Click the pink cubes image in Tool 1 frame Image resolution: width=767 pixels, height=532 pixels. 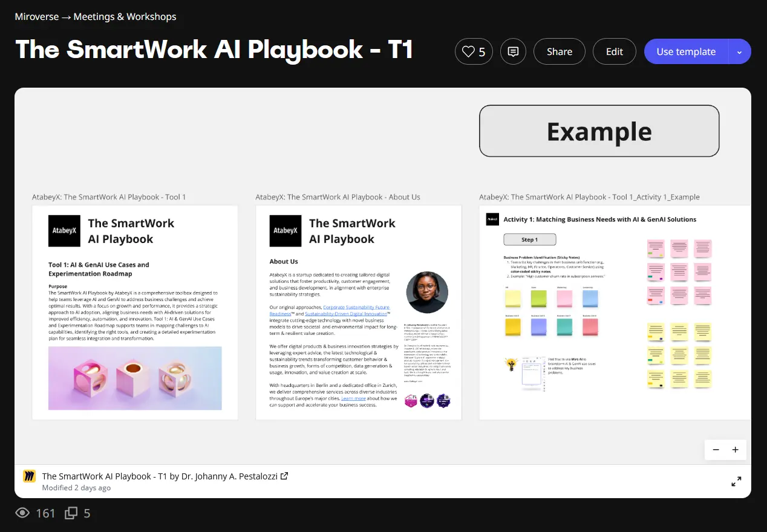coord(135,378)
